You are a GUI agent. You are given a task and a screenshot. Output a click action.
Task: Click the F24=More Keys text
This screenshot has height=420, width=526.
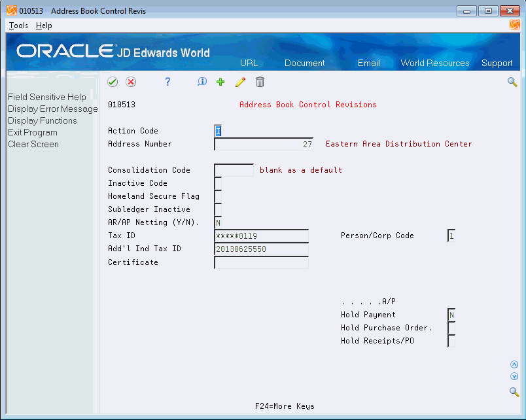(285, 406)
